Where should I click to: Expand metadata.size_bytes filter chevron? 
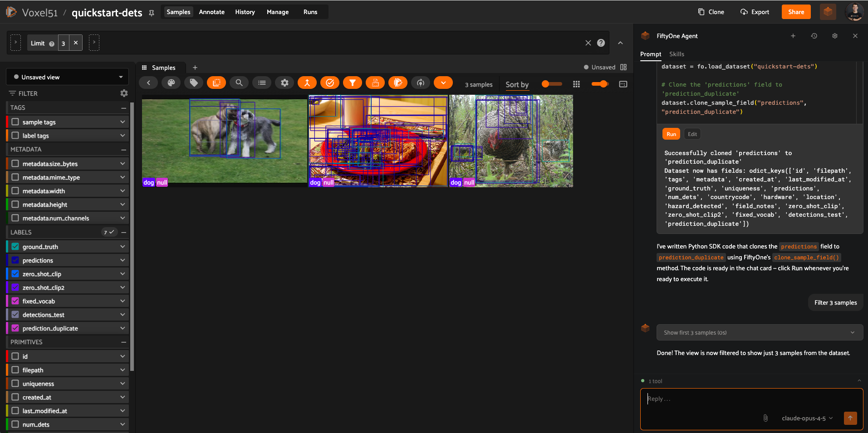(123, 164)
